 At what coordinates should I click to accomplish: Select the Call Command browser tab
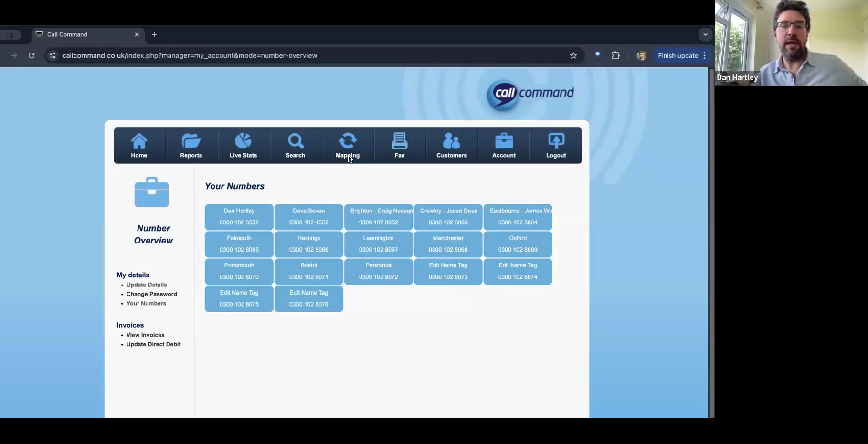click(x=88, y=34)
